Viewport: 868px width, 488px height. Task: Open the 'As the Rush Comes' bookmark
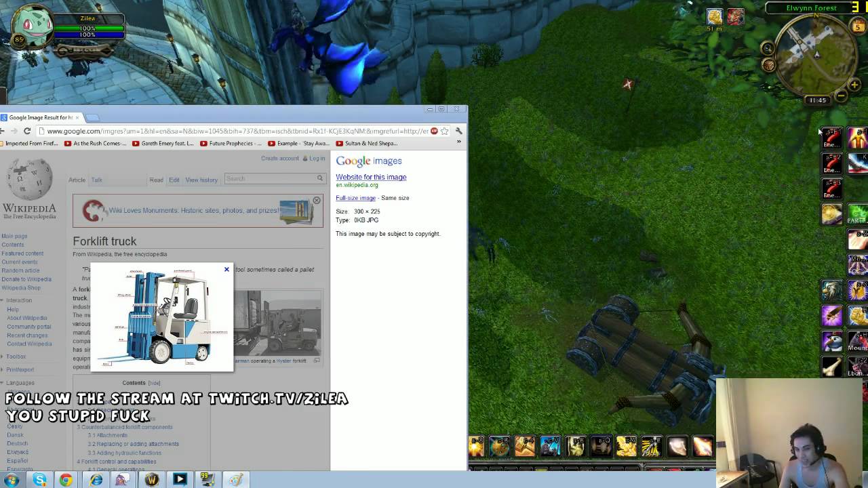(96, 144)
